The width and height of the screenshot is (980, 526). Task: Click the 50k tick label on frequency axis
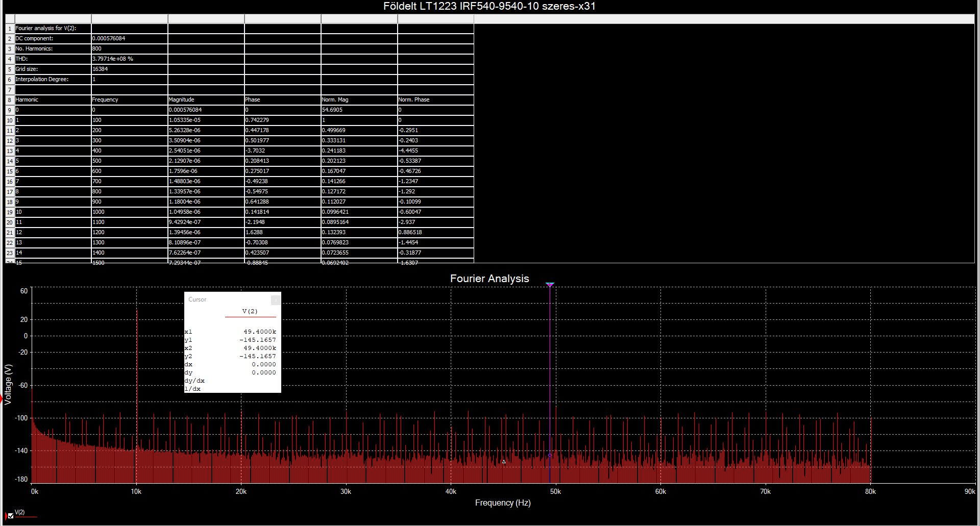(x=555, y=491)
